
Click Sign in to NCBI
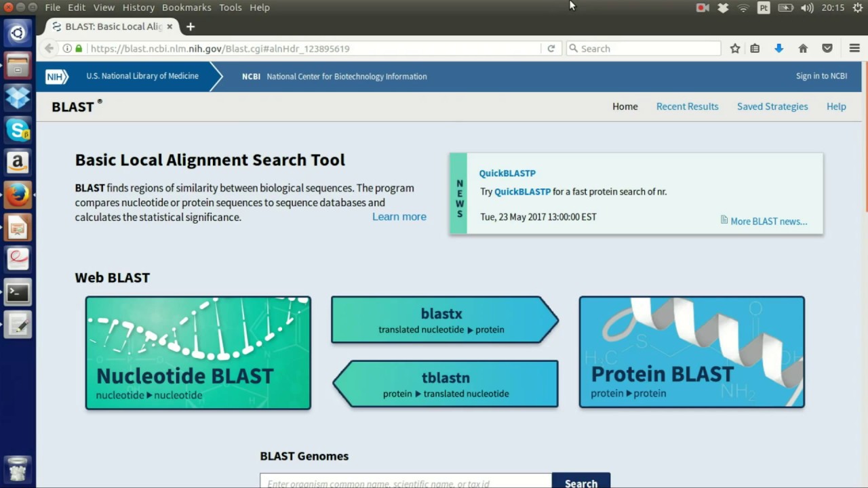821,76
